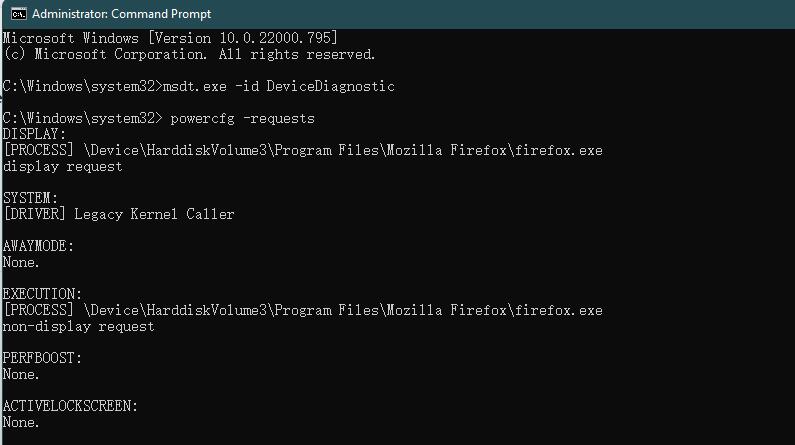Click the ACTIVELOCKSCREEN: section heading

70,406
